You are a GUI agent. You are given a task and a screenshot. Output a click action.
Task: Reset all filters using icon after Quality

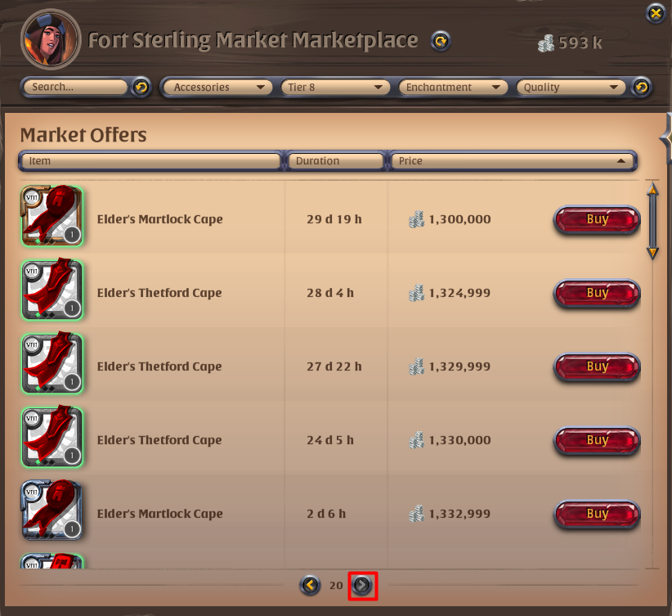pos(641,88)
